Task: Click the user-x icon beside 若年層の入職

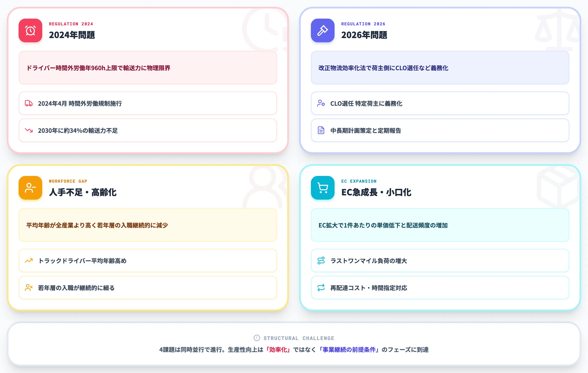Action: coord(29,288)
